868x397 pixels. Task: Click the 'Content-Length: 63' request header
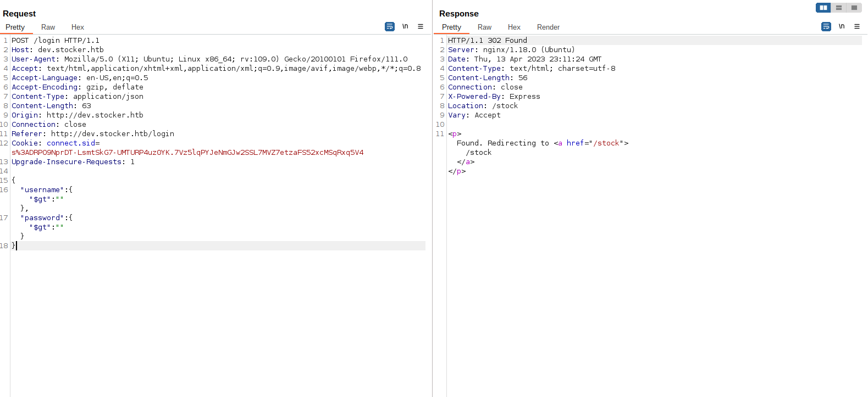51,105
